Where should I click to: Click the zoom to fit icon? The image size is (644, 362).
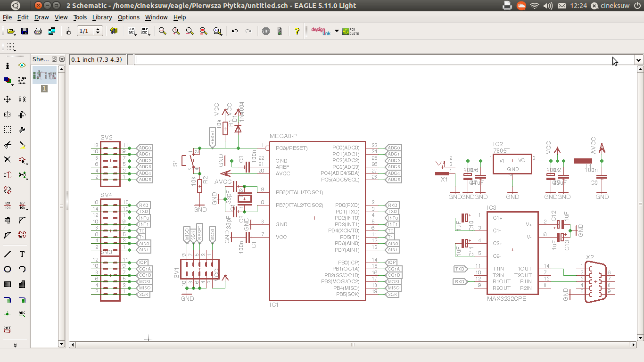(162, 31)
